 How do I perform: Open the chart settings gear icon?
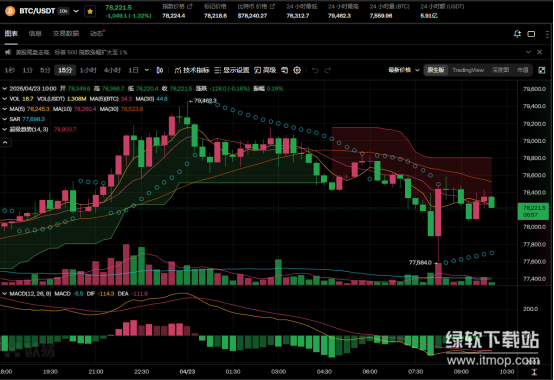297,70
